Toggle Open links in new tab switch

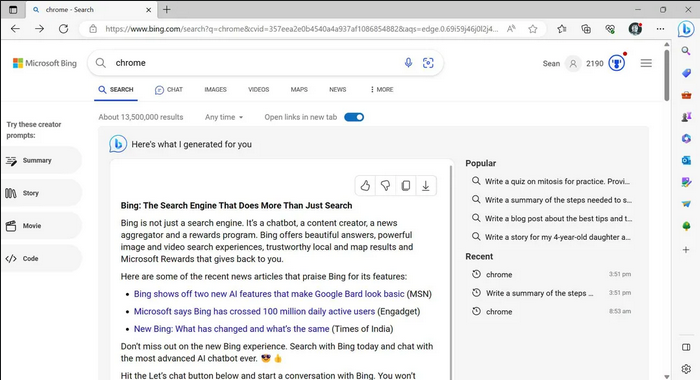[354, 117]
